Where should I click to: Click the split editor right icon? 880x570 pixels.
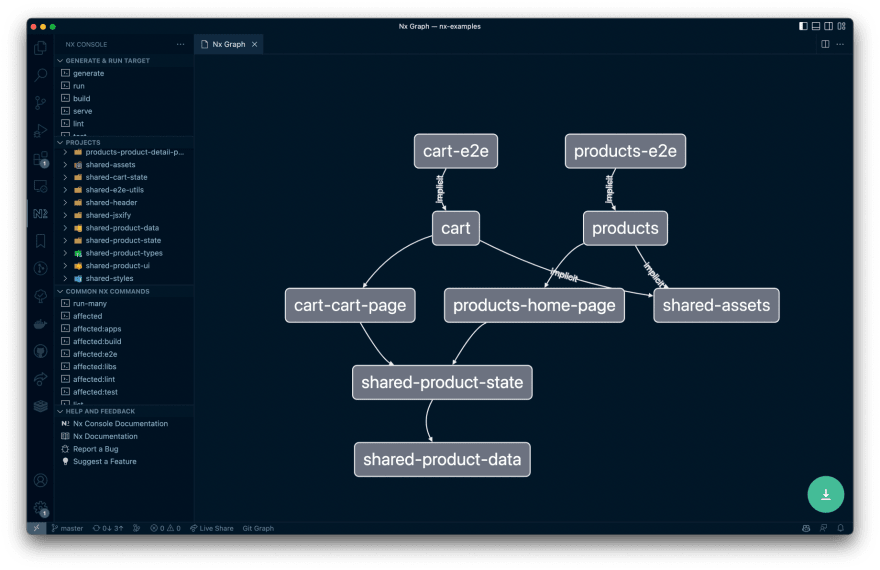click(x=825, y=44)
